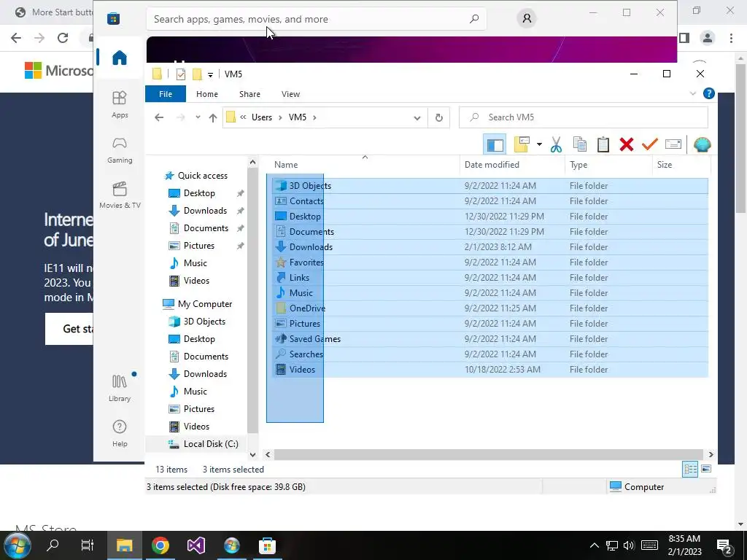Click navigation pane scroll down arrow

click(252, 455)
